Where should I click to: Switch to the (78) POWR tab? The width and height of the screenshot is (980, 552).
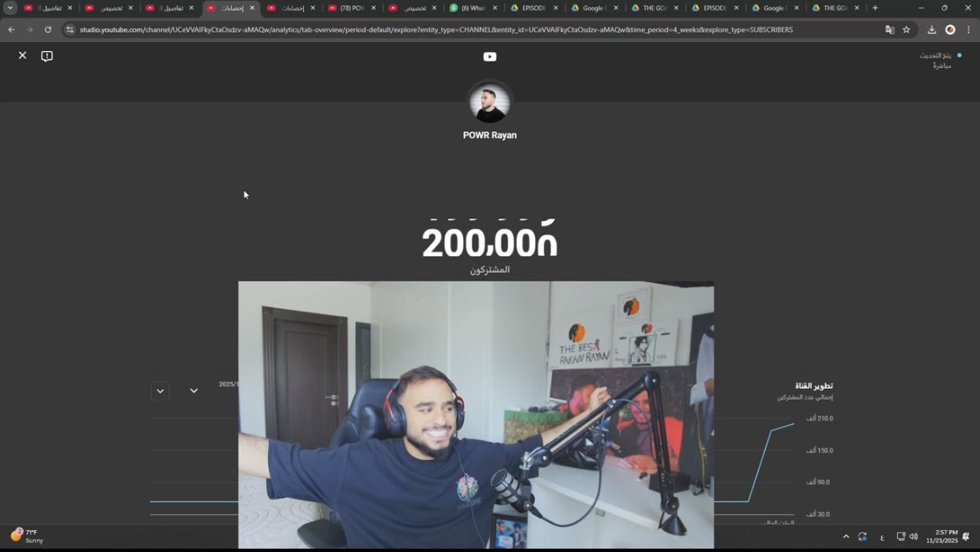pos(352,8)
